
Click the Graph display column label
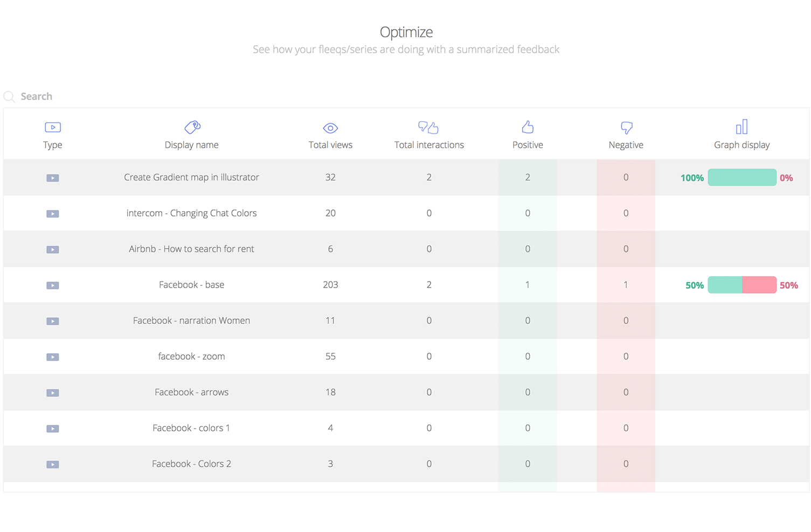coord(742,145)
